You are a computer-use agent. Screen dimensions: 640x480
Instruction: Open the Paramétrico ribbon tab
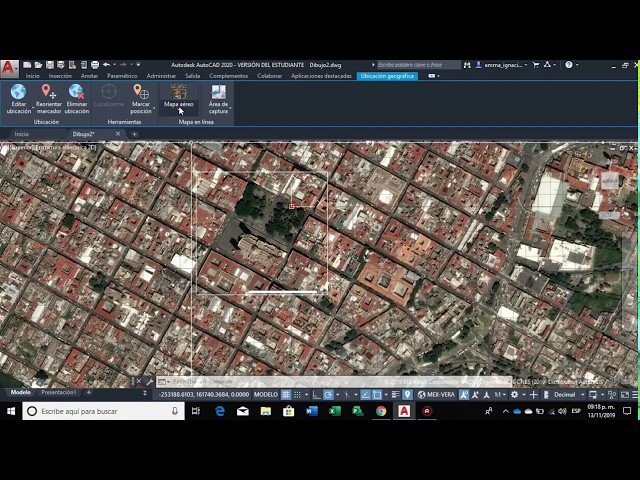[122, 76]
